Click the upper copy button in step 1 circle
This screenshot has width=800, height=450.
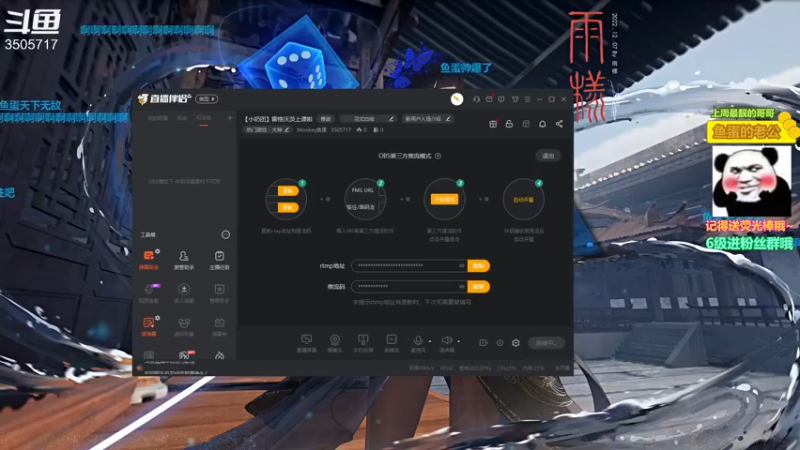(288, 191)
